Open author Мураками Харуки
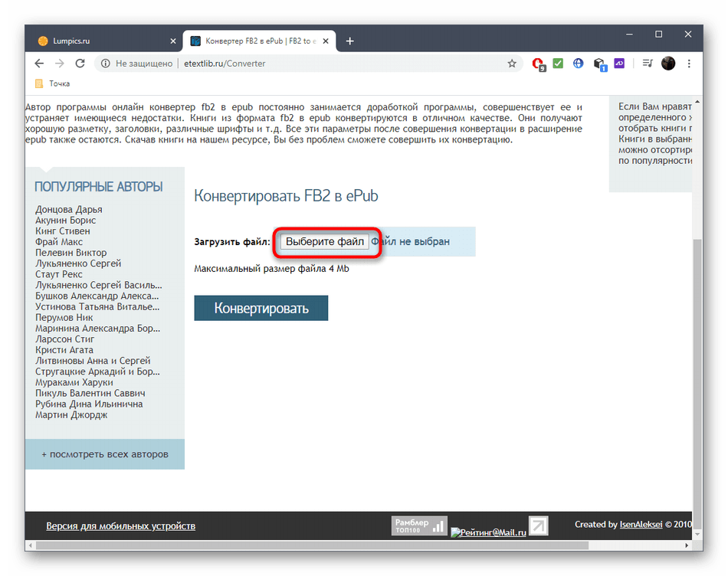Viewport: 728px width, 576px height. coord(74,382)
